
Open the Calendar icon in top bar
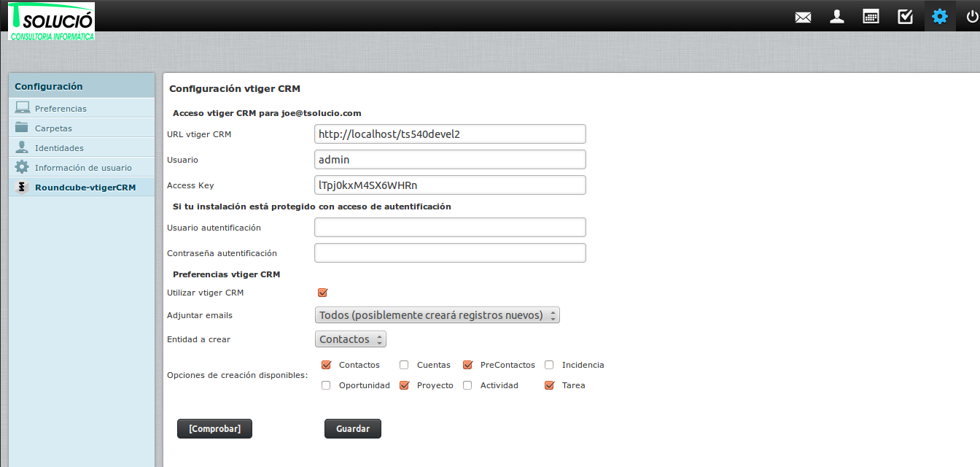click(x=871, y=17)
